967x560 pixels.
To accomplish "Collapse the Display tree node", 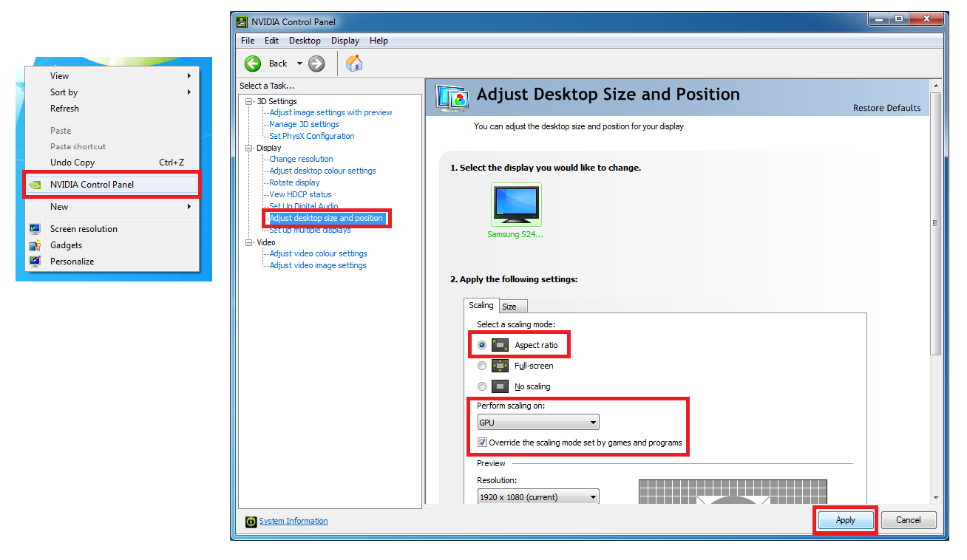I will pyautogui.click(x=249, y=148).
